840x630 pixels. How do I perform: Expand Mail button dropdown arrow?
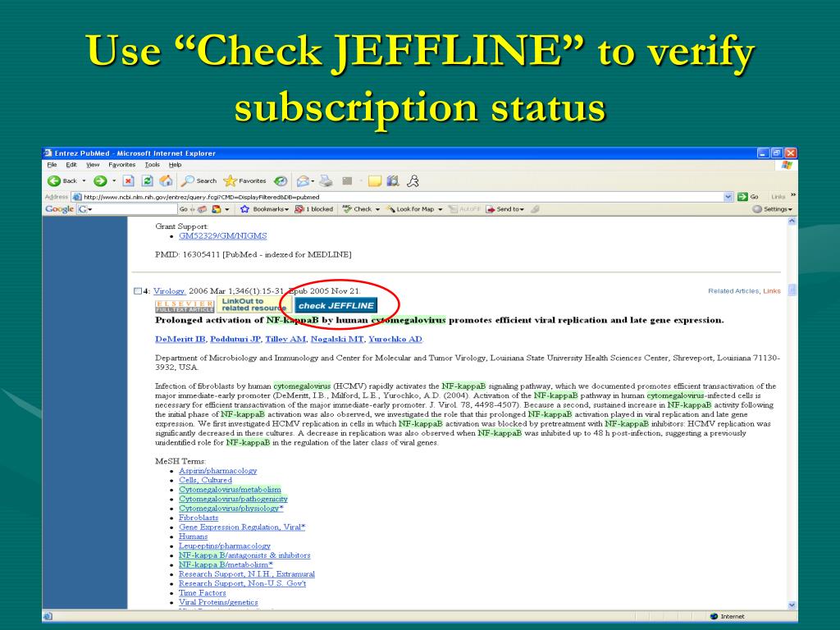coord(313,181)
